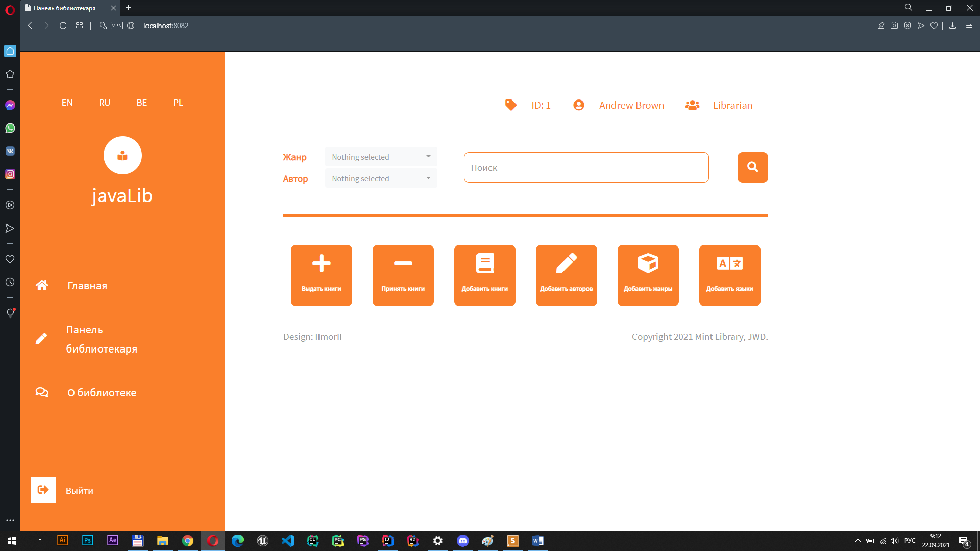980x551 pixels.
Task: Toggle the VPN badge in address bar
Action: (x=117, y=26)
